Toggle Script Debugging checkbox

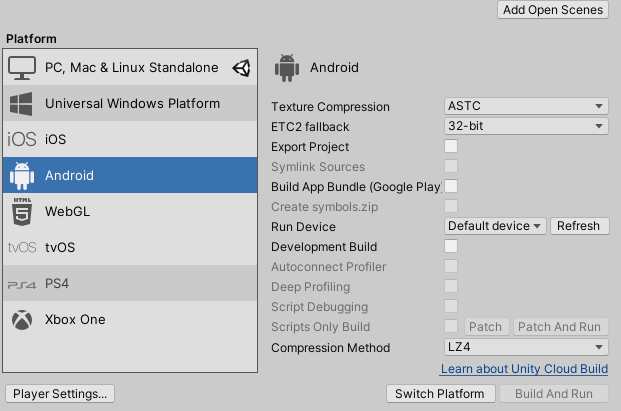point(451,306)
